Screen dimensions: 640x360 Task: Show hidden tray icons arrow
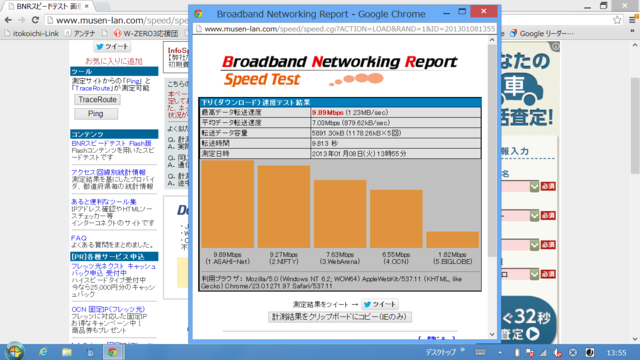500,352
